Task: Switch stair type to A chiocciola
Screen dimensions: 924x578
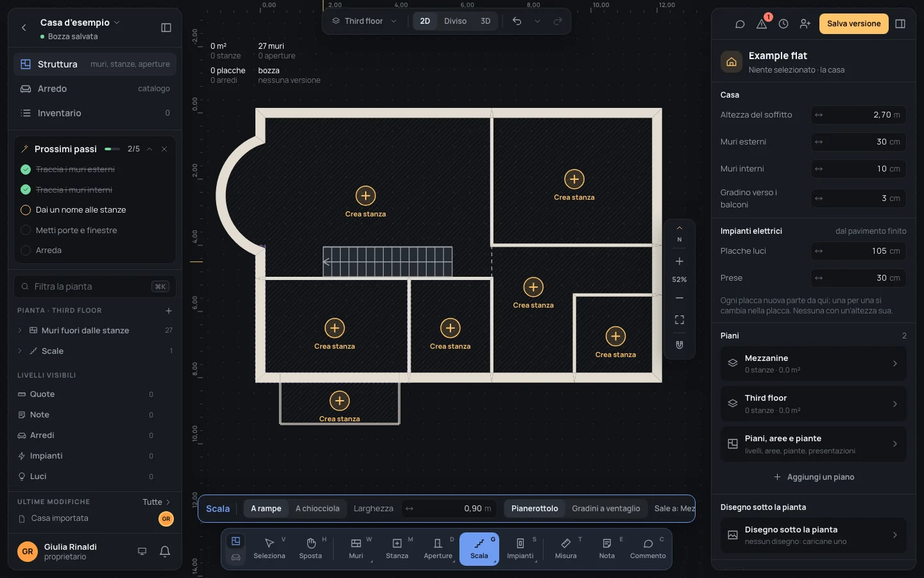Action: pyautogui.click(x=318, y=509)
